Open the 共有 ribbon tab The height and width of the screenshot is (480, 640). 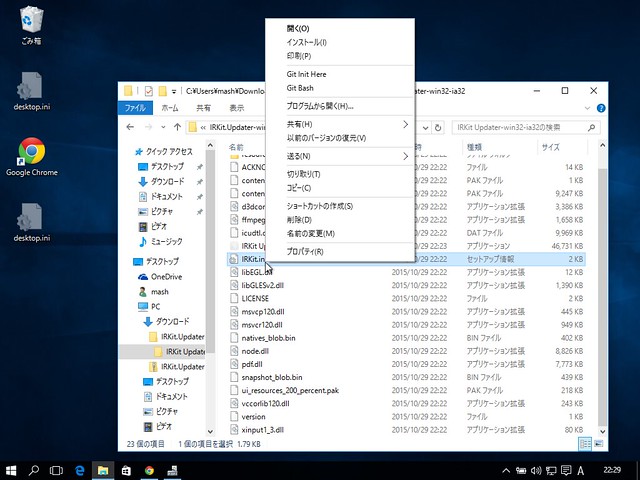click(203, 108)
